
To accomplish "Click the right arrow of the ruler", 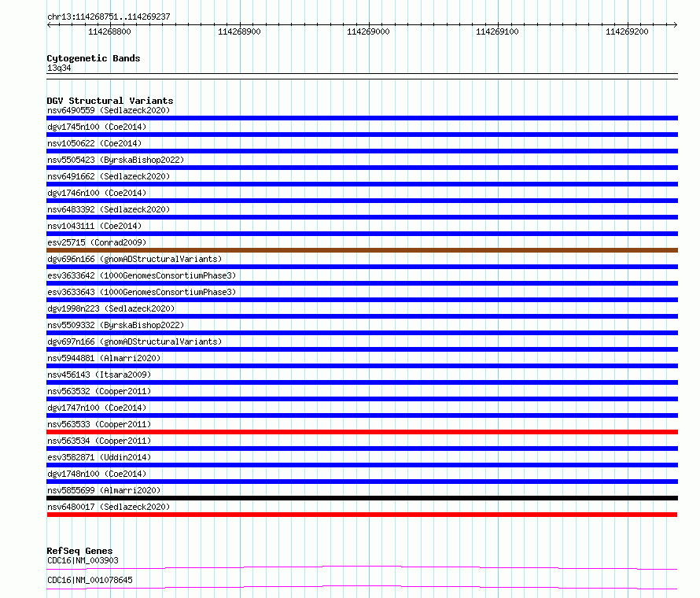I will 676,25.
